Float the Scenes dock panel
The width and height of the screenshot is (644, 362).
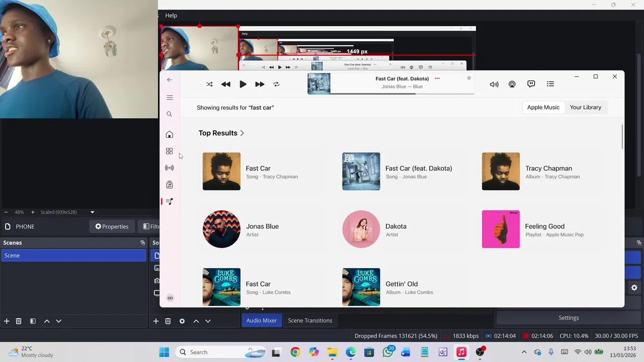click(x=142, y=243)
